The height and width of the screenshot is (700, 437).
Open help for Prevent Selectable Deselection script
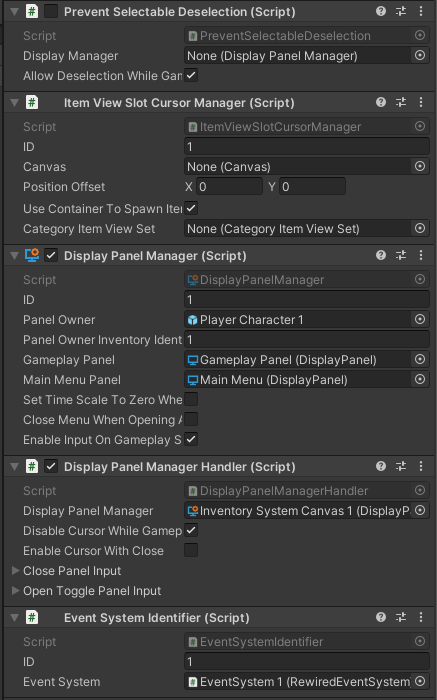(380, 11)
